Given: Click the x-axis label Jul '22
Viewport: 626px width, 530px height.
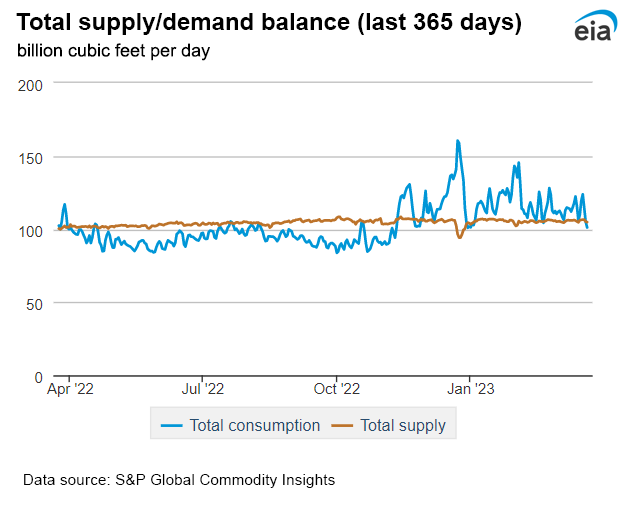Looking at the screenshot, I should (x=203, y=389).
